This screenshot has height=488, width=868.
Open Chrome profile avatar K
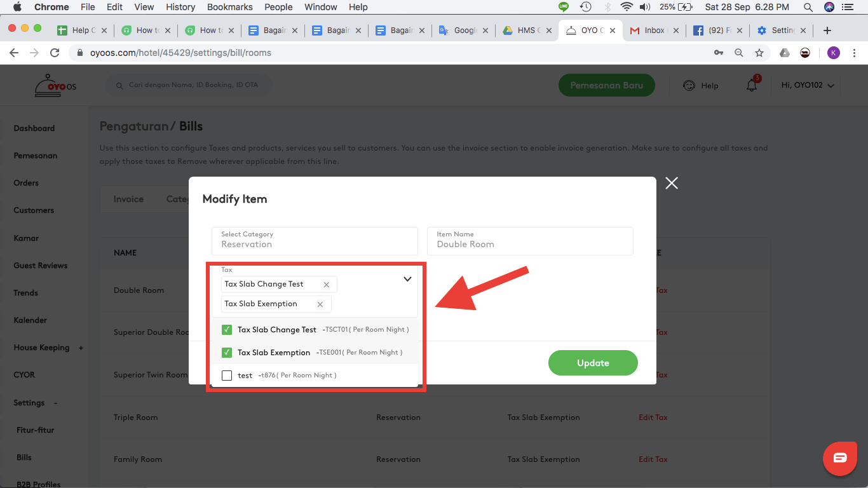point(833,53)
